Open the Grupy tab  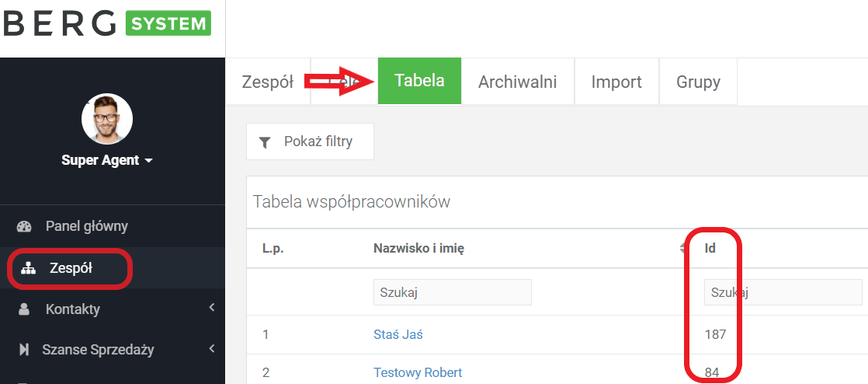click(x=698, y=82)
